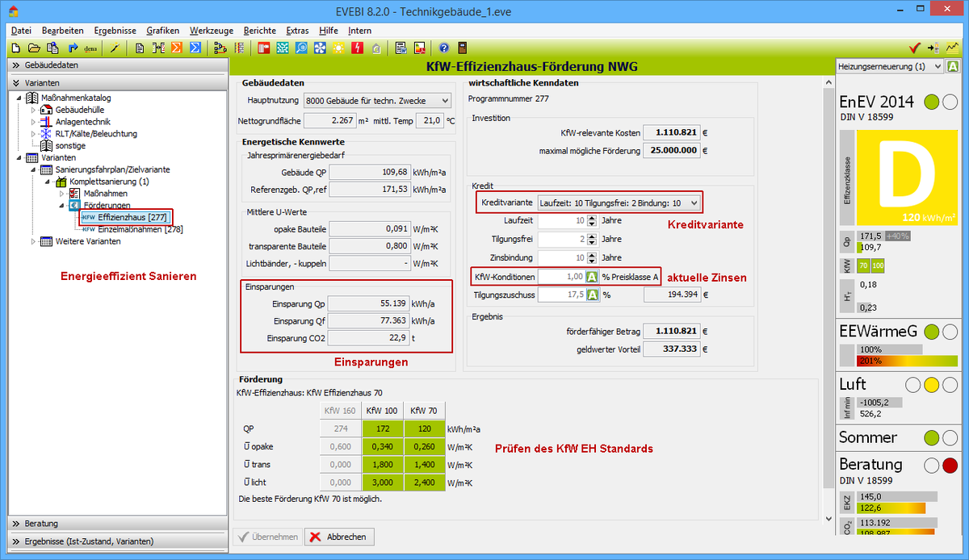Click the Abbrechen button
This screenshot has height=560, width=969.
click(339, 537)
